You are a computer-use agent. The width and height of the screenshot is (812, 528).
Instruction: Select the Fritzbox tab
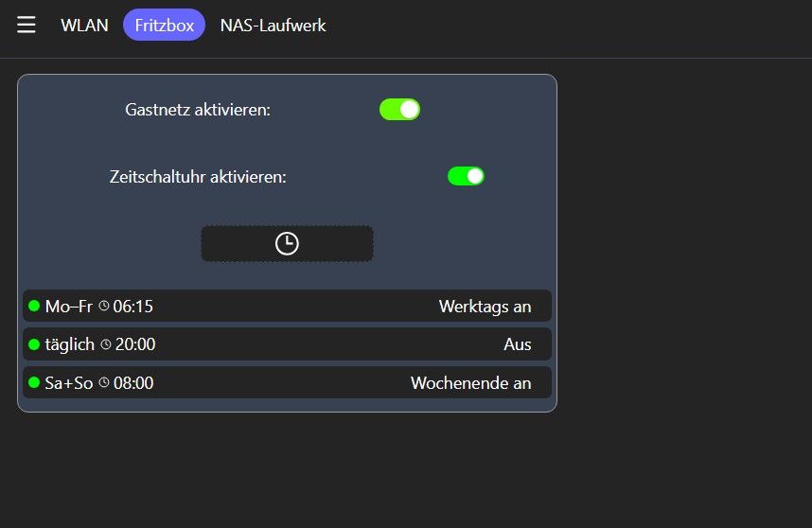point(164,25)
